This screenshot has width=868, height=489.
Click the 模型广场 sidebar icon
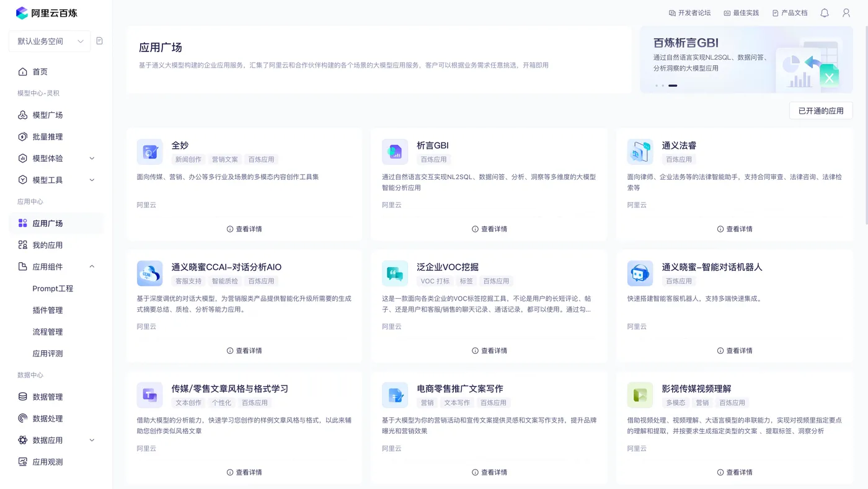click(23, 115)
